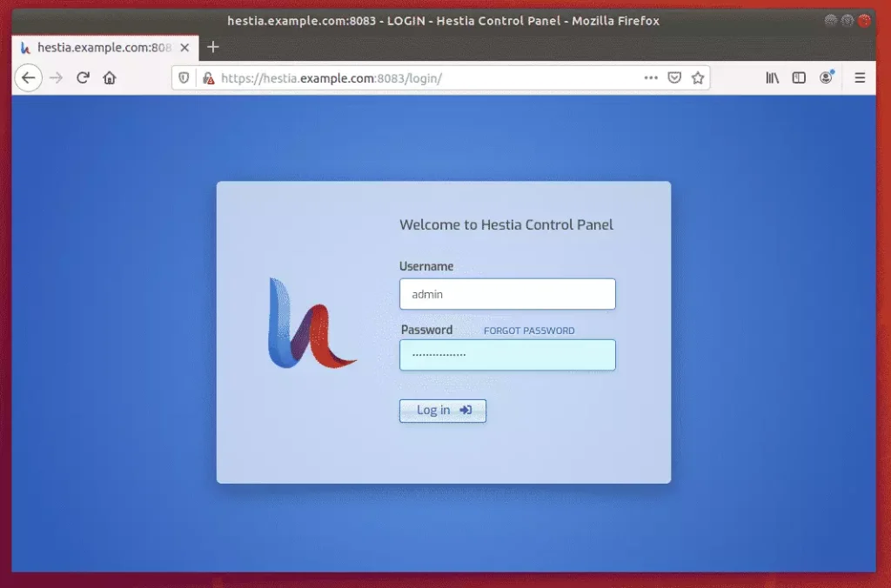Open page actions three-dot menu
891x588 pixels.
[651, 77]
